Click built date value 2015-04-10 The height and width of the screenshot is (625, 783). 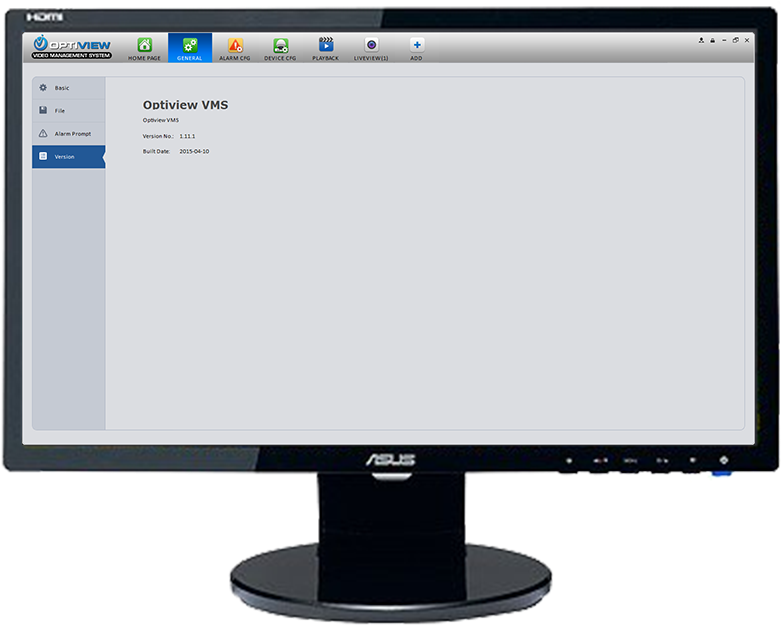(194, 151)
